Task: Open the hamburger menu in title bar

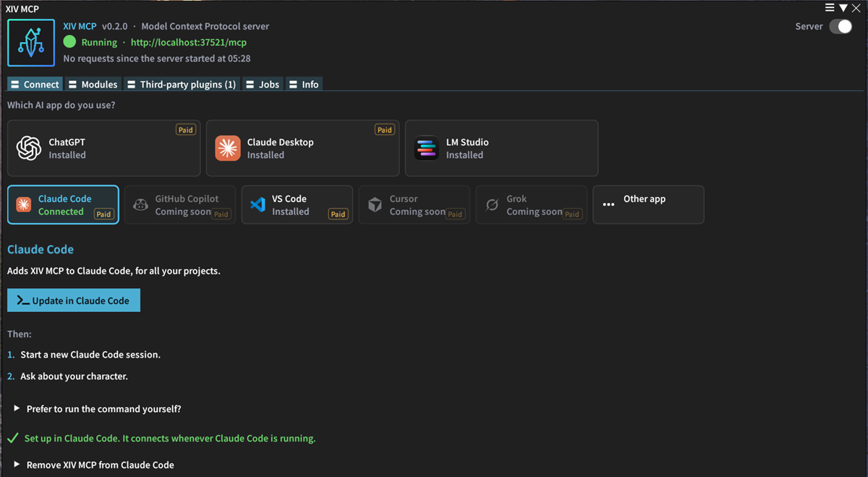Action: point(830,8)
